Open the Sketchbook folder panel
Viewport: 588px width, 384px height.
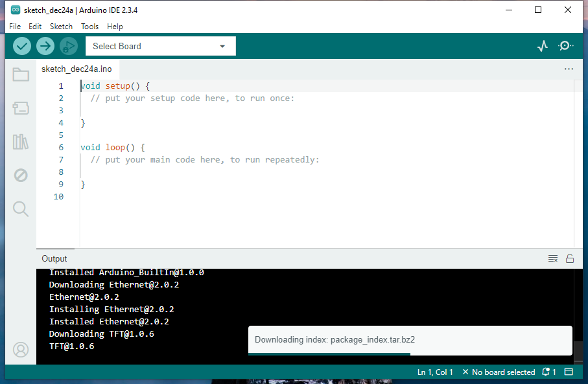[21, 74]
